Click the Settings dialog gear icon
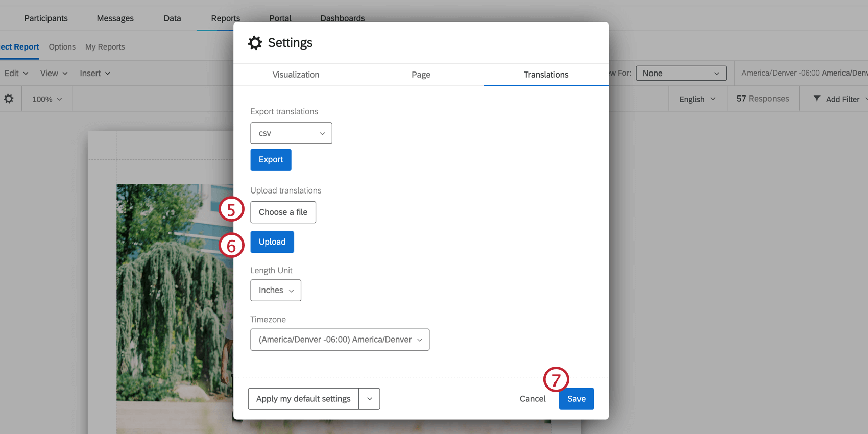 point(255,43)
